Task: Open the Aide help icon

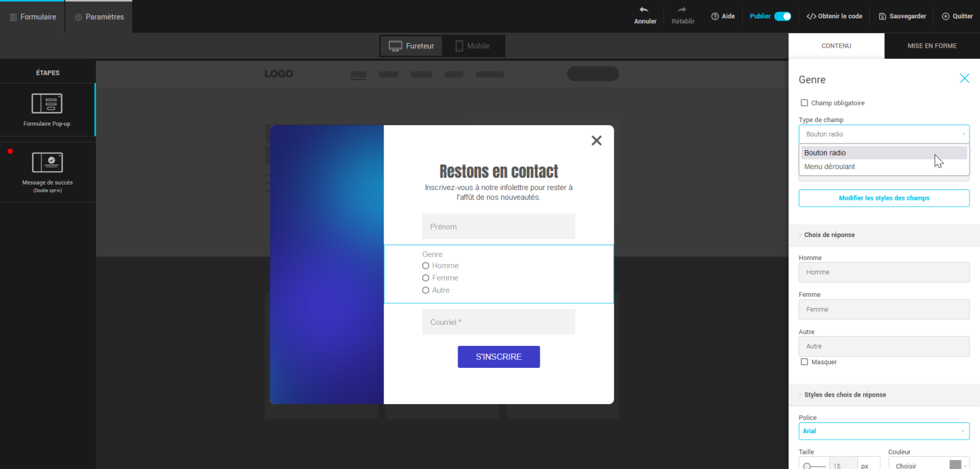Action: (715, 17)
